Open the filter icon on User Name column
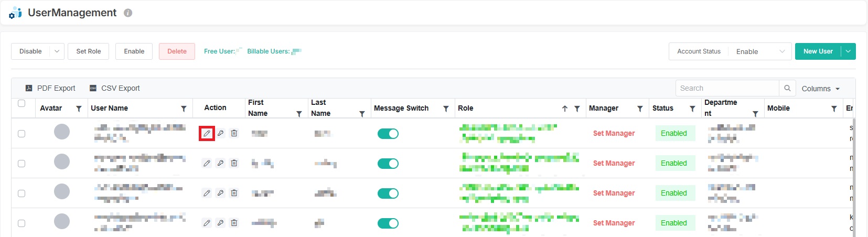The image size is (868, 237). [184, 109]
